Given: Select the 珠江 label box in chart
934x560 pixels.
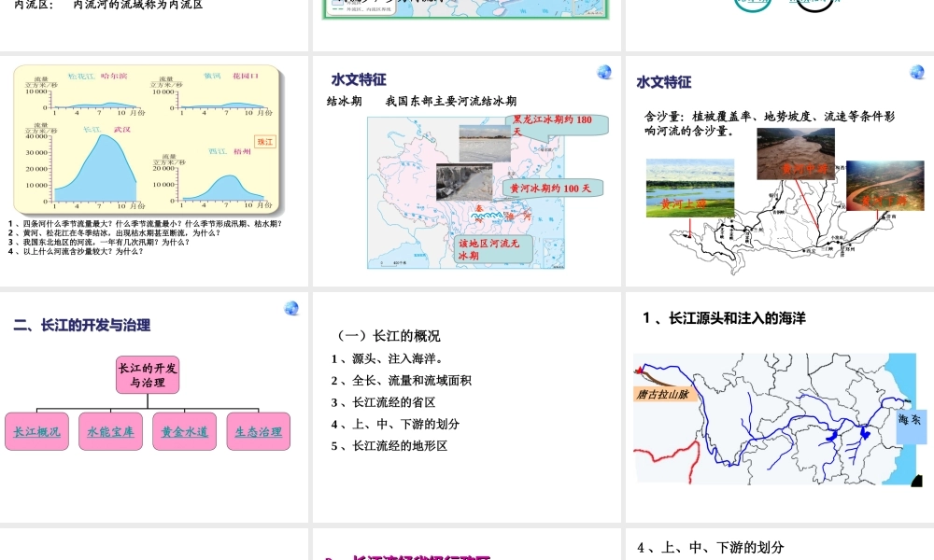Looking at the screenshot, I should click(265, 142).
